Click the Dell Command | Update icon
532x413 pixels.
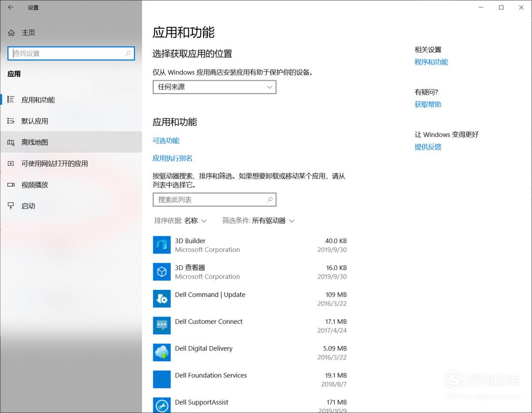pos(162,298)
